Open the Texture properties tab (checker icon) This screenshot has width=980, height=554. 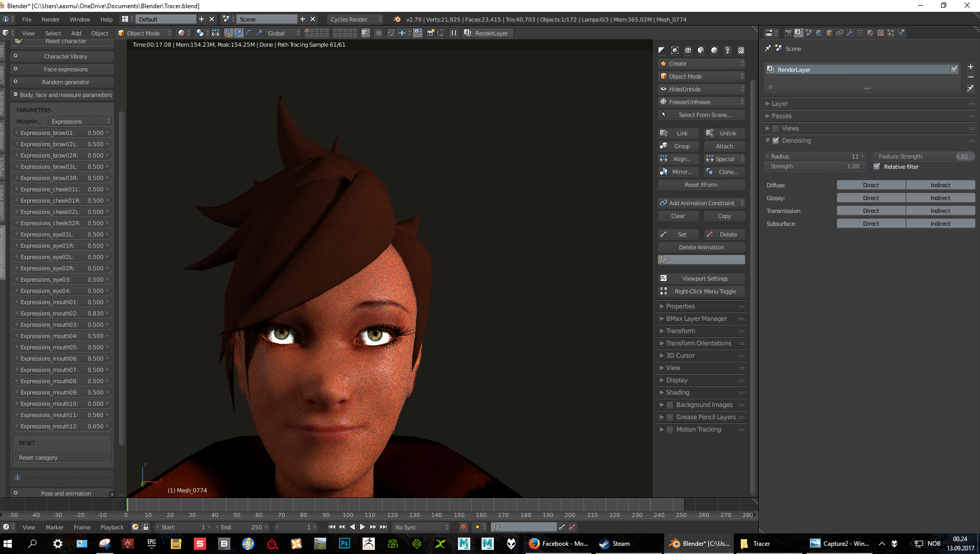(x=881, y=33)
